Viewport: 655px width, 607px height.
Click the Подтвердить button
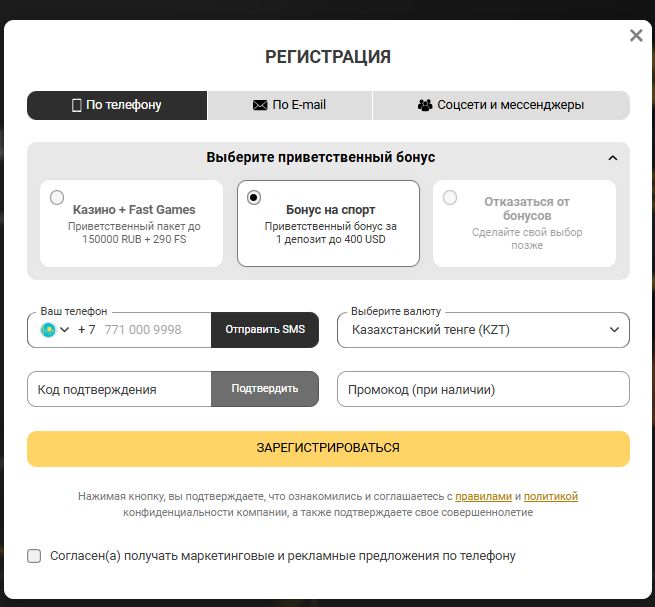coord(265,389)
